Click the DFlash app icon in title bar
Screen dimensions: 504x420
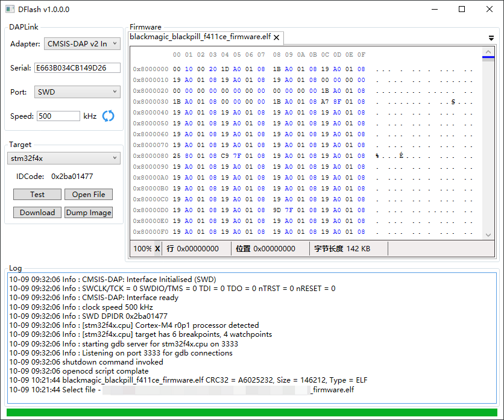10,9
